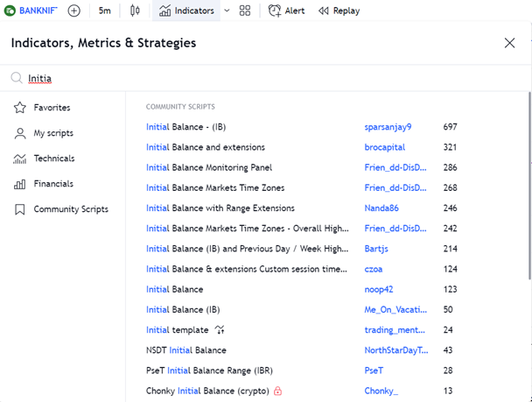Image resolution: width=532 pixels, height=402 pixels.
Task: Open author brocapital profile
Action: coord(385,147)
